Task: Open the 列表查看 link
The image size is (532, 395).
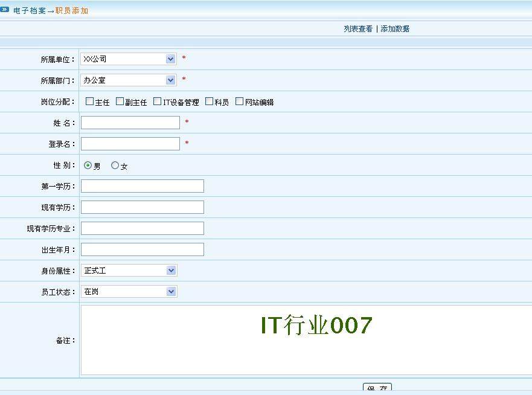Action: [x=358, y=29]
